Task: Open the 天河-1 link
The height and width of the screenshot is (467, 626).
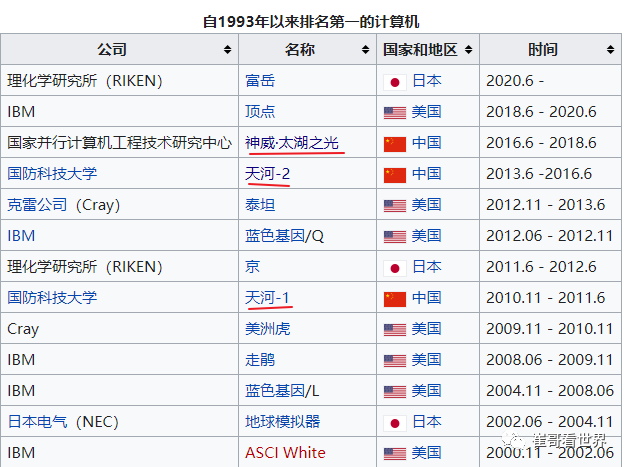Action: pyautogui.click(x=267, y=298)
